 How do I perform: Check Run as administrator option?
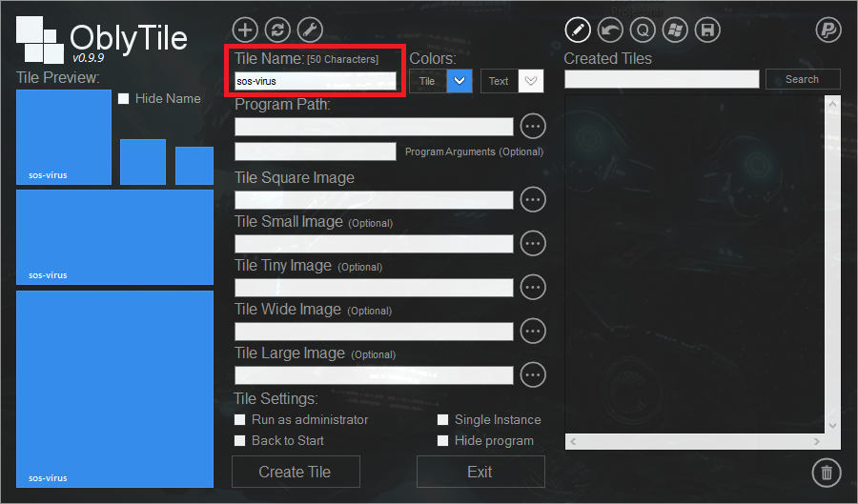point(240,420)
